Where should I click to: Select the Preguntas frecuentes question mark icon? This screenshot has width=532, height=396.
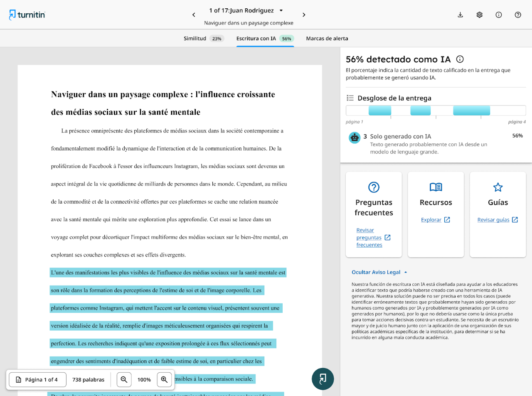373,187
